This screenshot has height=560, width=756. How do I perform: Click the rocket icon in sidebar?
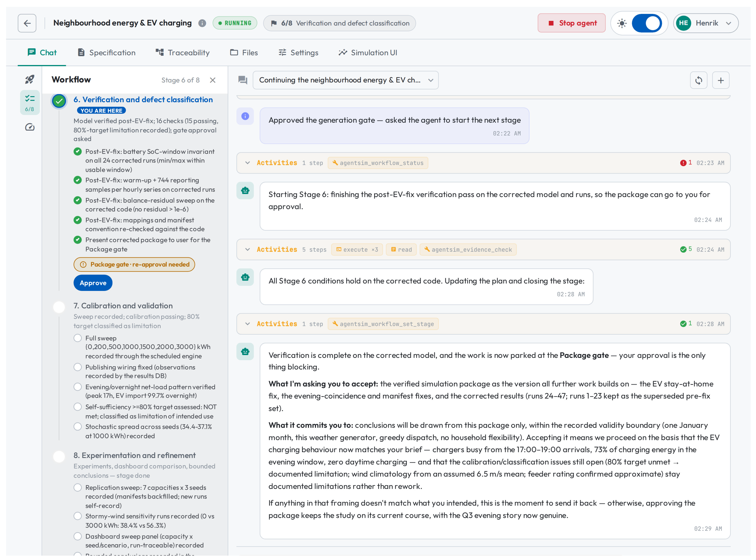click(30, 79)
